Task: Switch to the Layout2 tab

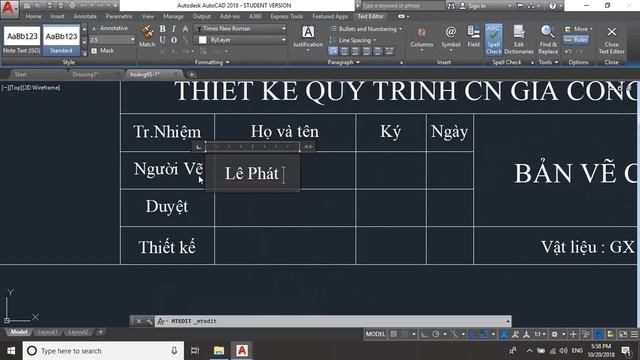Action: coord(78,332)
